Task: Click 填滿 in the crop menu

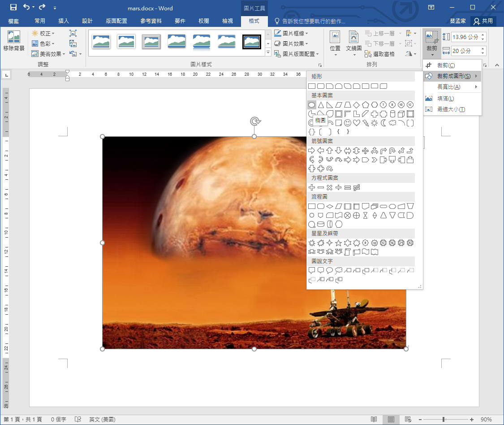Action: tap(445, 99)
